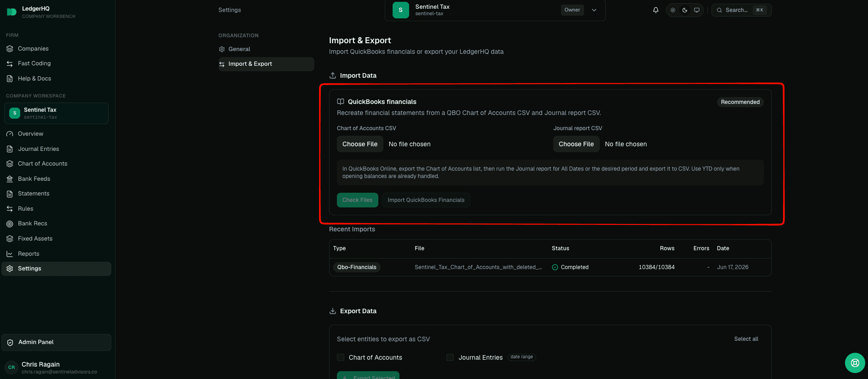Select the Sentinel Tax workspace card
Viewport: 868px width, 379px height.
coord(56,113)
